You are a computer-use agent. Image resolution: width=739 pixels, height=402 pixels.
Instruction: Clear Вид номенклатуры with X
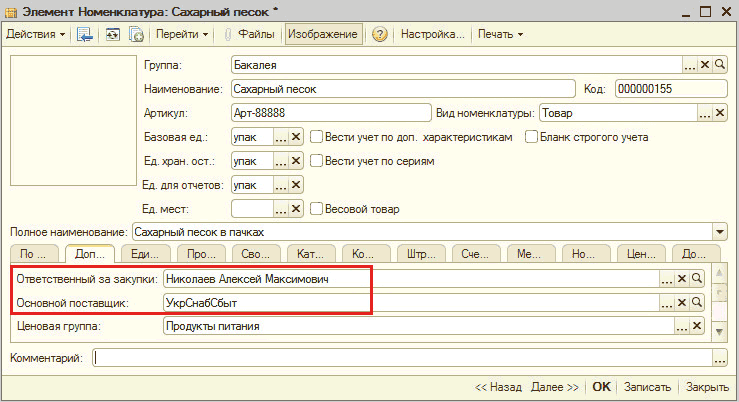point(720,113)
